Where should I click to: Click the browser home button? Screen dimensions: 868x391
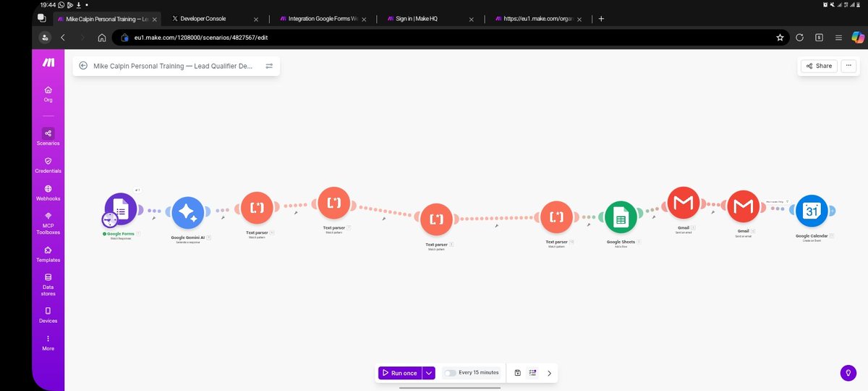point(102,38)
